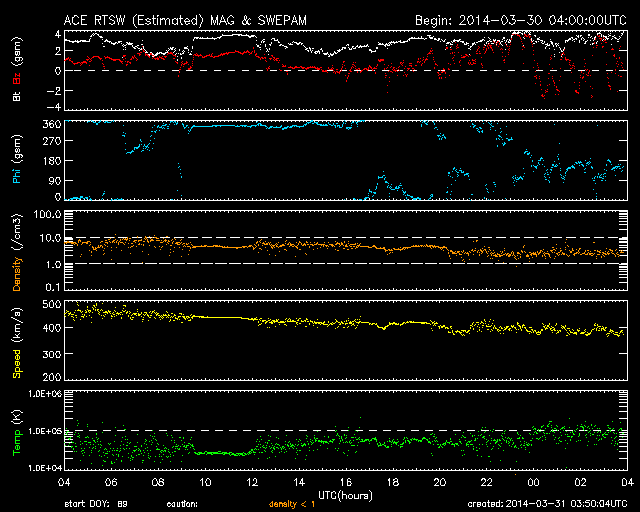Click the '06' hour tick label
Screen dimensions: 640x512
[111, 482]
